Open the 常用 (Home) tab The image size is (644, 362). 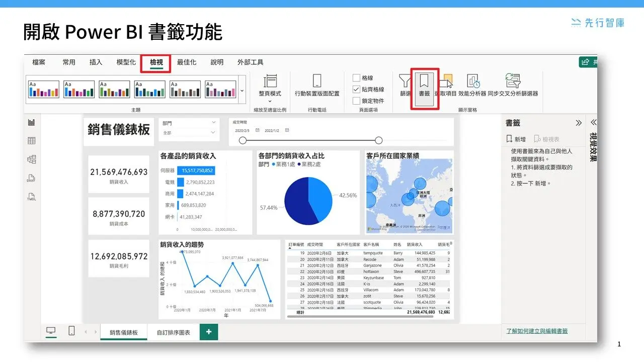tap(69, 62)
